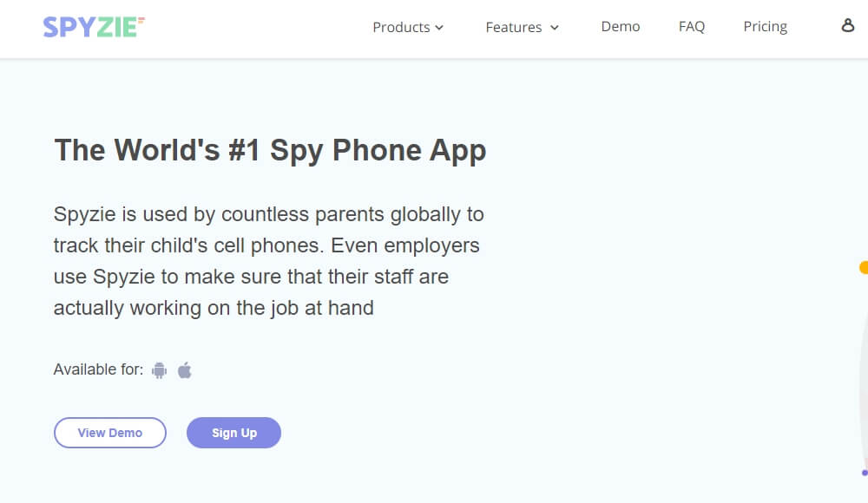Click the Sign Up button
The height and width of the screenshot is (503, 868).
coord(233,432)
